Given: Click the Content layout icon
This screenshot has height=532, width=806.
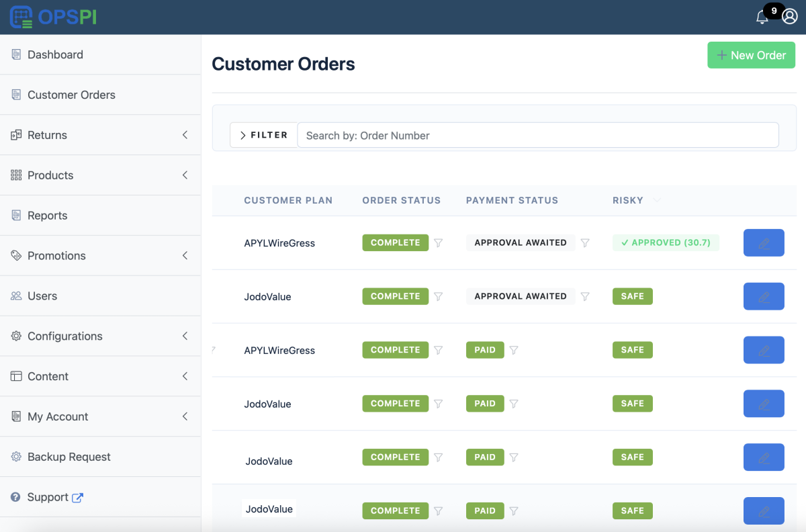Looking at the screenshot, I should [16, 377].
